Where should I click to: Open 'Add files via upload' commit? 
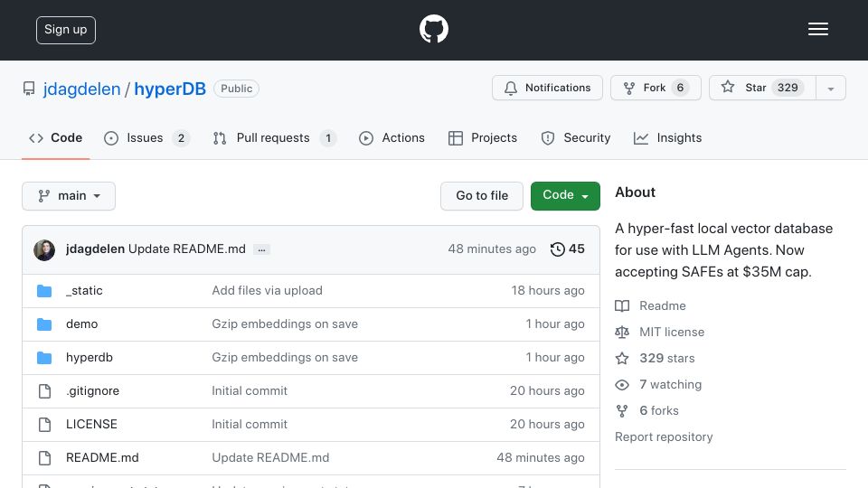pos(267,290)
